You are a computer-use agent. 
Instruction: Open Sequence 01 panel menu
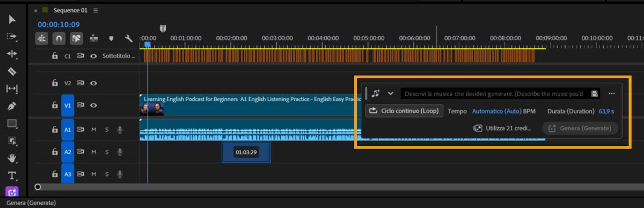[x=96, y=10]
